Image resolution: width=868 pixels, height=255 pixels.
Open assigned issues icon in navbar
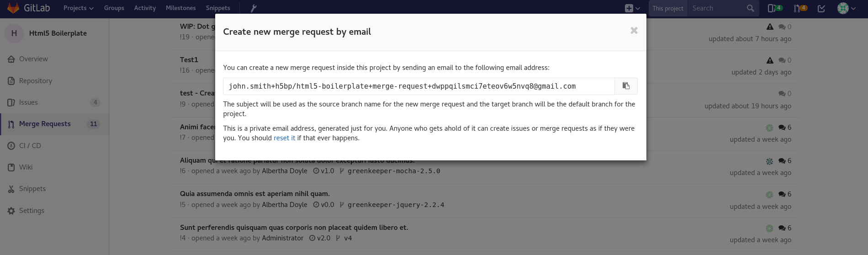tap(774, 8)
